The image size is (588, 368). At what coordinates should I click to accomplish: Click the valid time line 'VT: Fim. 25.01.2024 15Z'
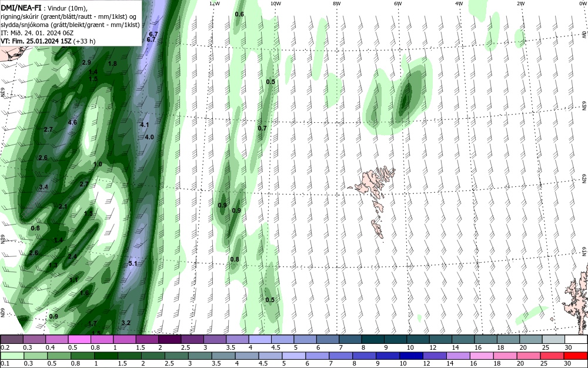point(36,41)
